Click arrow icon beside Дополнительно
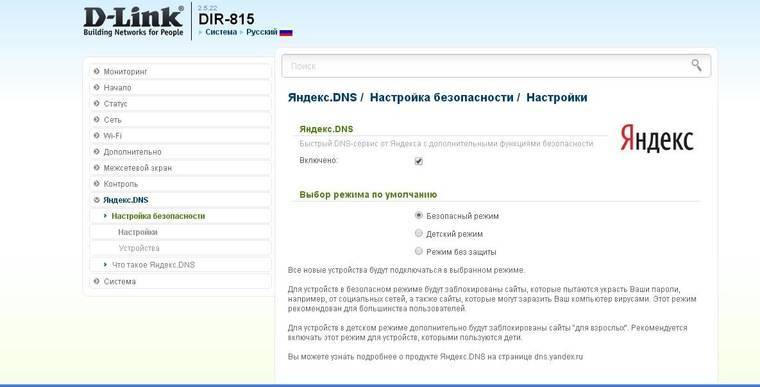 coord(96,151)
